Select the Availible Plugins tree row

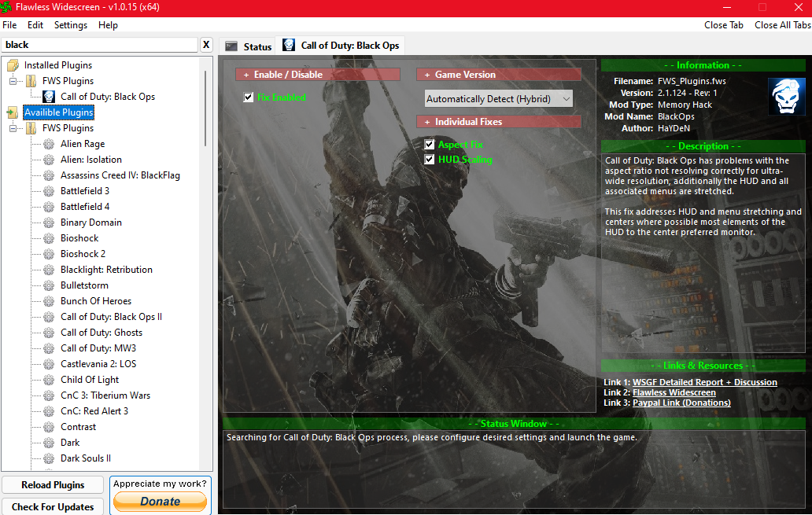(58, 112)
